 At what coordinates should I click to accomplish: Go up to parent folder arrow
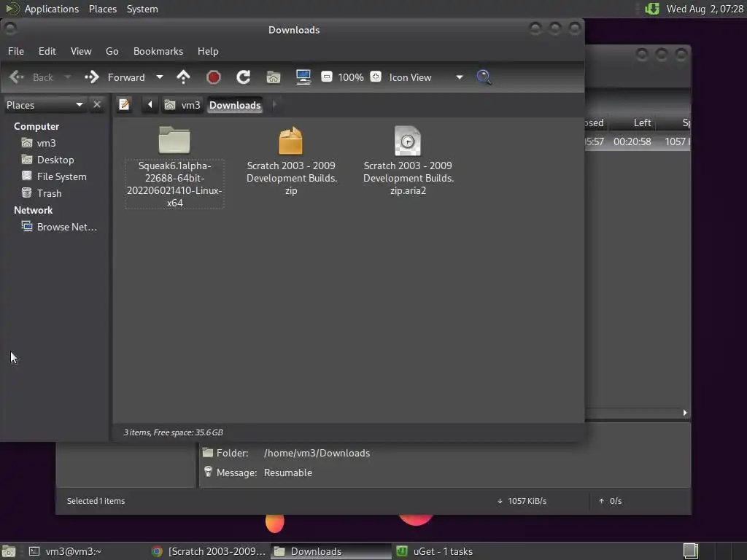coord(183,77)
